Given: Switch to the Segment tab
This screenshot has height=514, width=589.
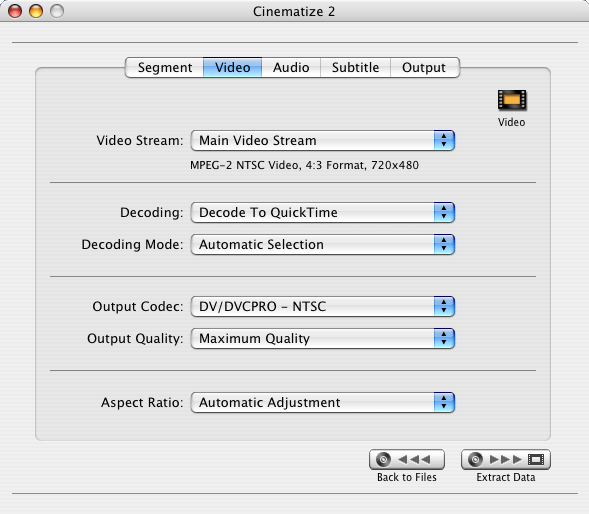Looking at the screenshot, I should (x=165, y=68).
